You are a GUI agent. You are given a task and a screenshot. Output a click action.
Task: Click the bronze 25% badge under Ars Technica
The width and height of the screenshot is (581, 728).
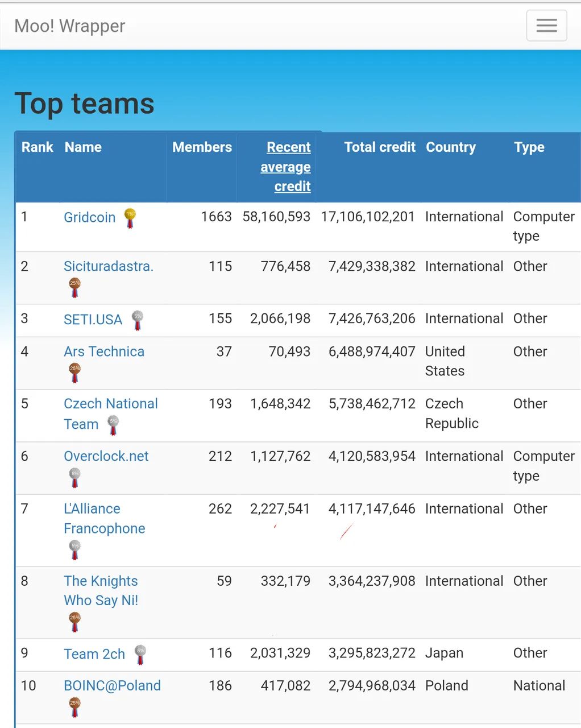[x=74, y=373]
